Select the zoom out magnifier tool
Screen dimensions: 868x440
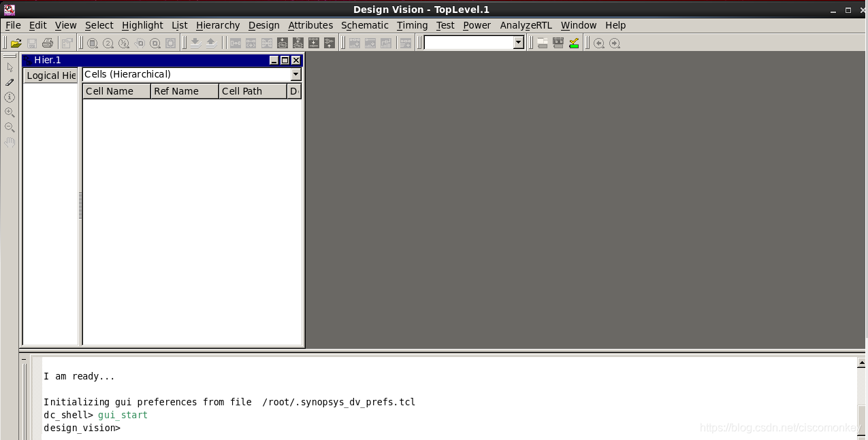[10, 127]
